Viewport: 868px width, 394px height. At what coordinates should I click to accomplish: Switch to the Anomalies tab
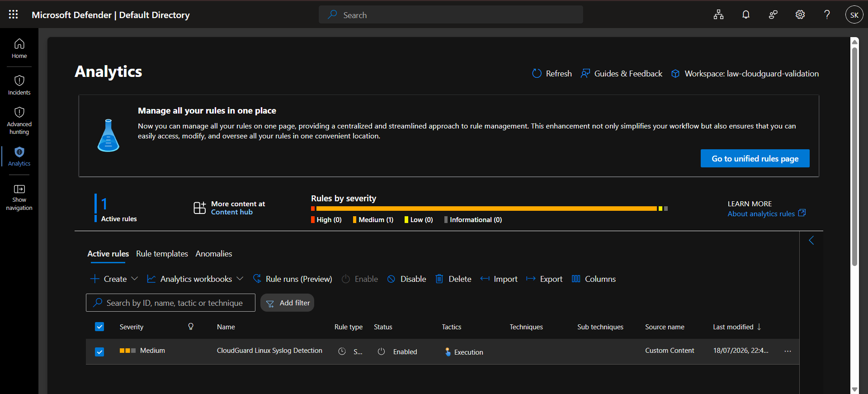tap(214, 254)
